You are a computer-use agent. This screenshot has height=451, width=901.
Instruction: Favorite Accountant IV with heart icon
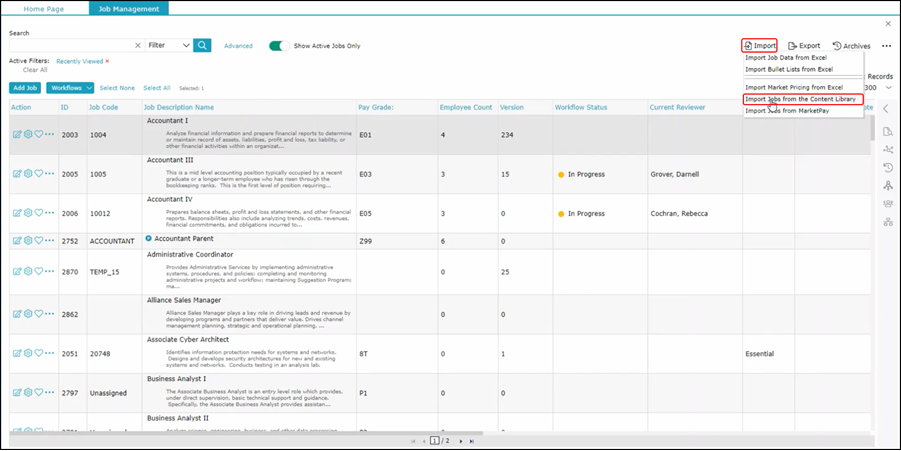click(x=39, y=214)
